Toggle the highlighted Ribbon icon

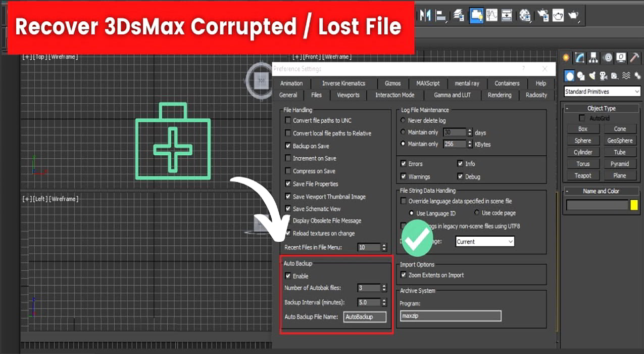[476, 15]
